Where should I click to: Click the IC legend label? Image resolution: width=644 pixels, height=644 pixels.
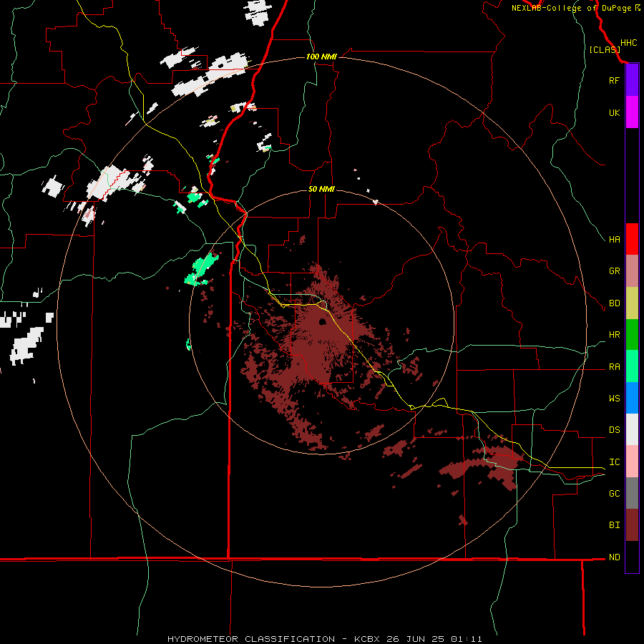(x=614, y=462)
